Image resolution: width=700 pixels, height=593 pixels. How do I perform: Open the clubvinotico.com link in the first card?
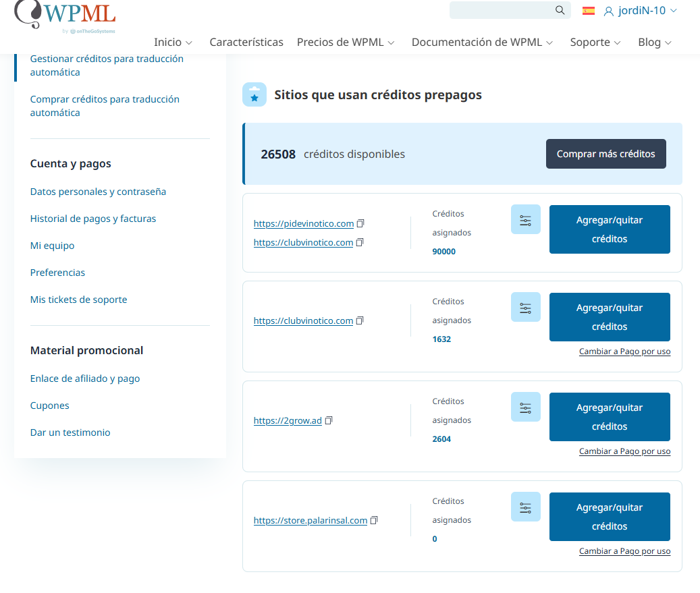(303, 242)
